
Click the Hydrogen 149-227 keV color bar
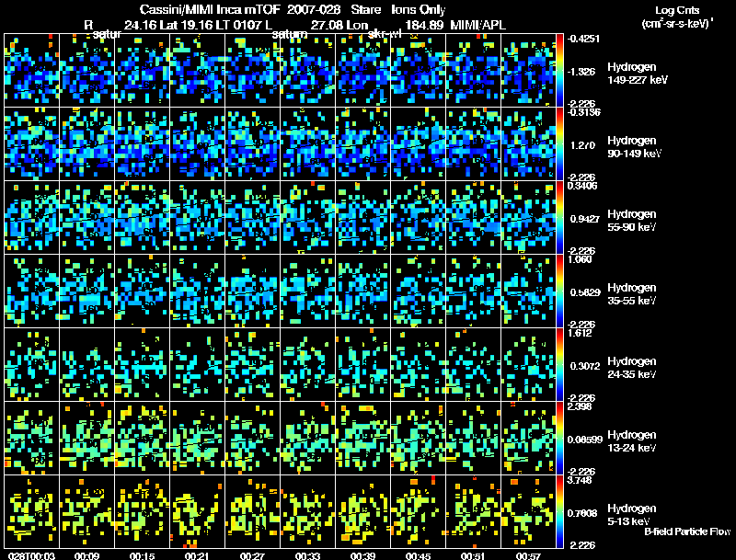tap(559, 71)
